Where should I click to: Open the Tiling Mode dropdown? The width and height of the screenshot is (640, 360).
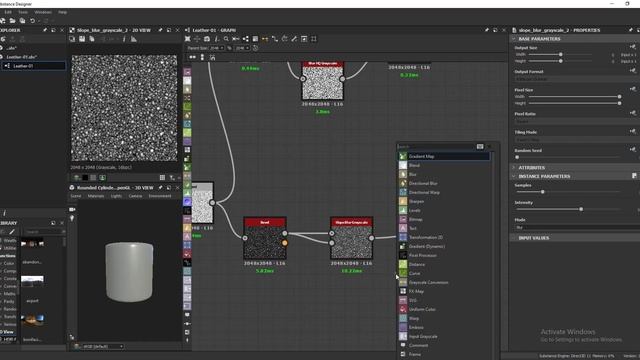point(577,140)
